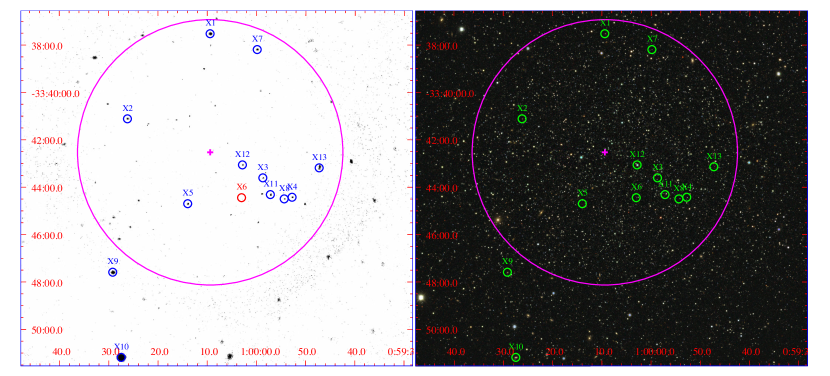
Task: Click the green X13 source marker
Action: tap(714, 167)
